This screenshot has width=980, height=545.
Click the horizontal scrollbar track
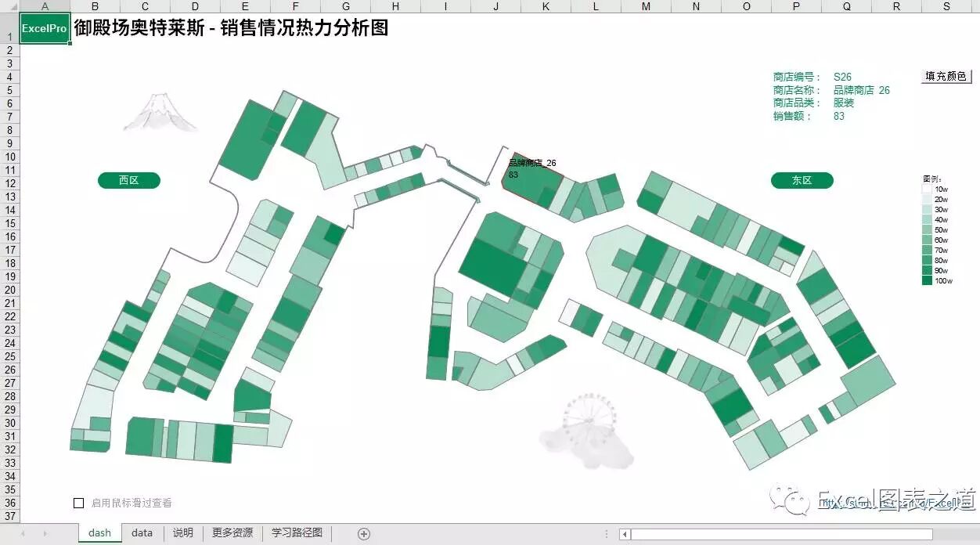tap(798, 534)
